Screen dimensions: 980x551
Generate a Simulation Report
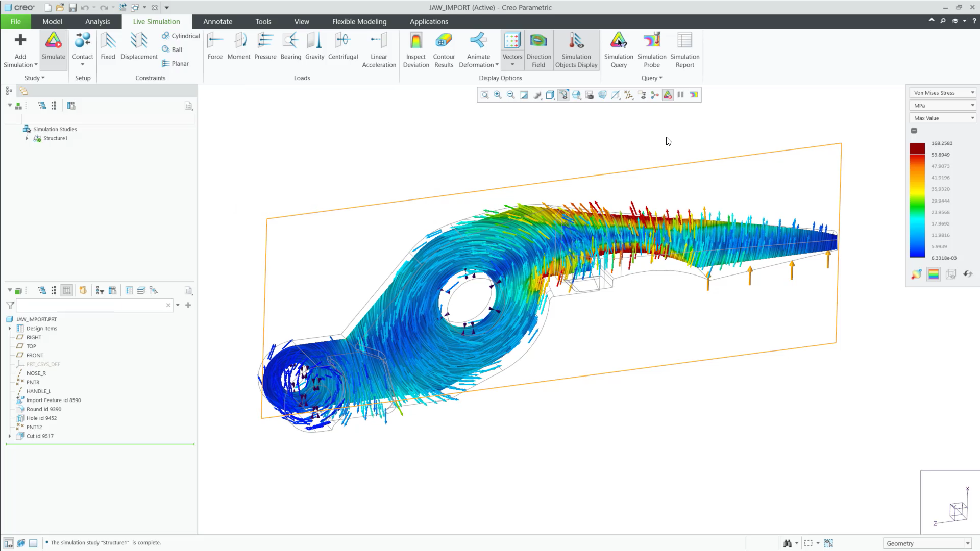pyautogui.click(x=685, y=50)
